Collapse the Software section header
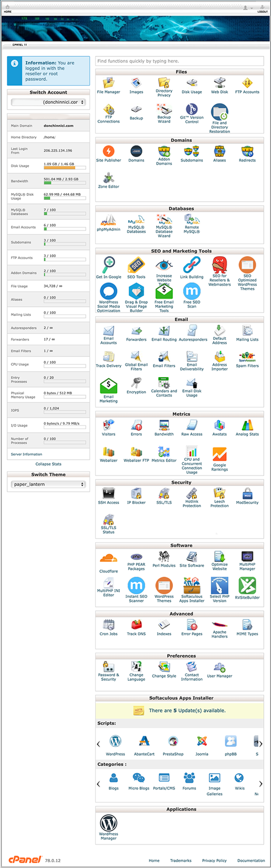This screenshot has height=868, width=271. [180, 546]
